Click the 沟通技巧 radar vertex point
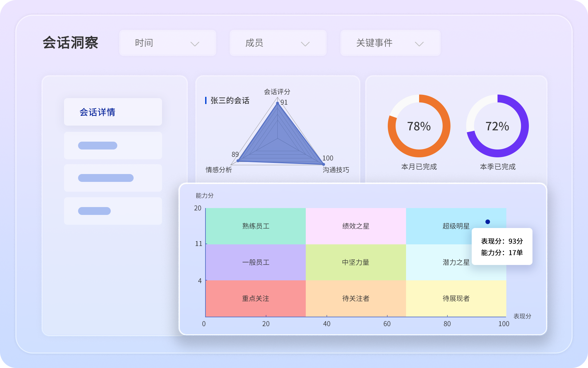The height and width of the screenshot is (368, 588). point(323,164)
